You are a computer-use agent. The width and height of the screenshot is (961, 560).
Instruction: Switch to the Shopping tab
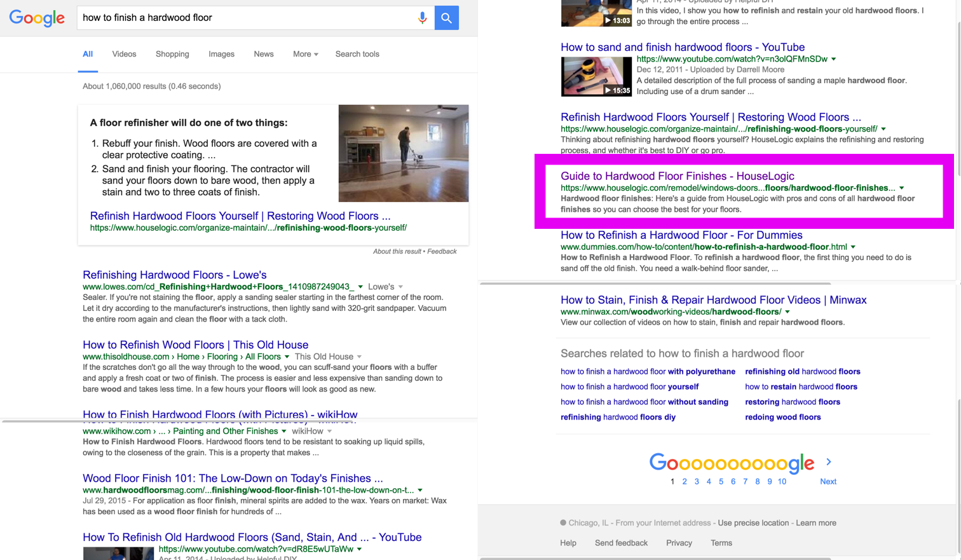(172, 54)
